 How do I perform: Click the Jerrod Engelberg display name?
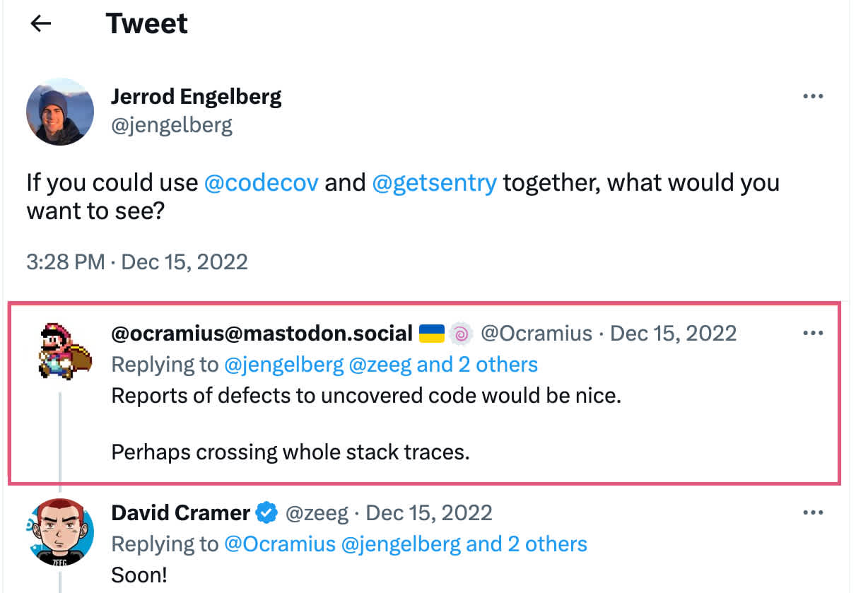click(x=196, y=97)
